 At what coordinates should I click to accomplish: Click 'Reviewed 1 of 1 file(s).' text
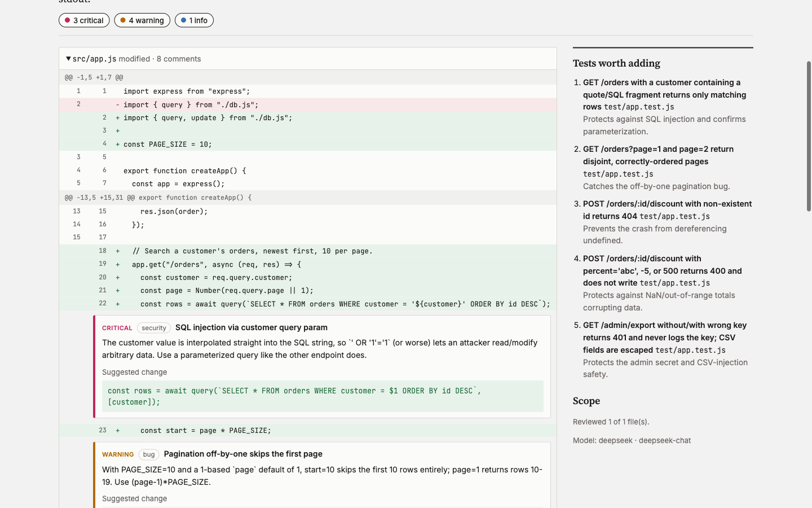(611, 422)
